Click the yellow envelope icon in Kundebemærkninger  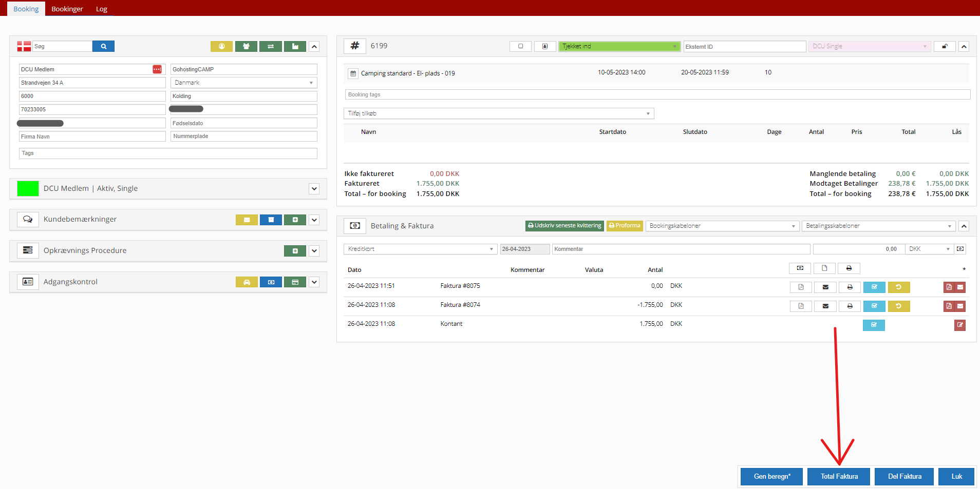click(247, 220)
